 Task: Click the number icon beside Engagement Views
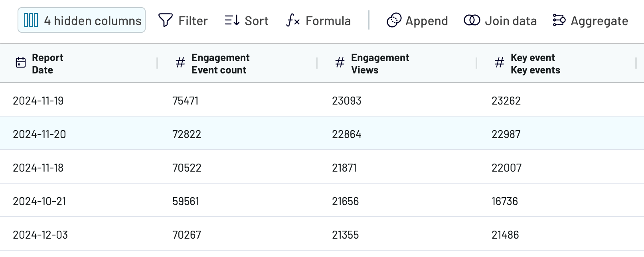pyautogui.click(x=340, y=63)
